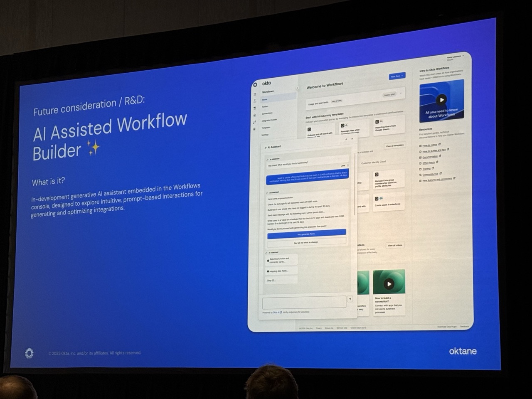This screenshot has height=399, width=532.
Task: Open Settings in the Workflows sidebar
Action: 265,135
